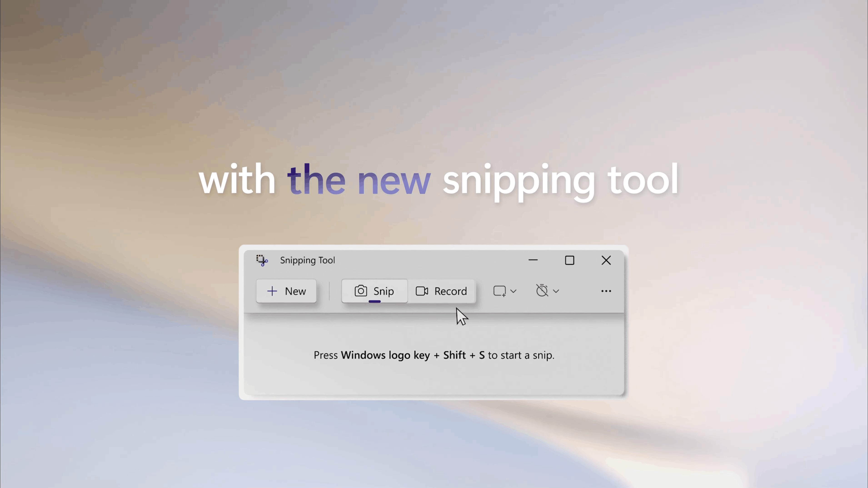Screen dimensions: 868x488
Task: Click the more options ellipsis icon
Action: coord(606,291)
